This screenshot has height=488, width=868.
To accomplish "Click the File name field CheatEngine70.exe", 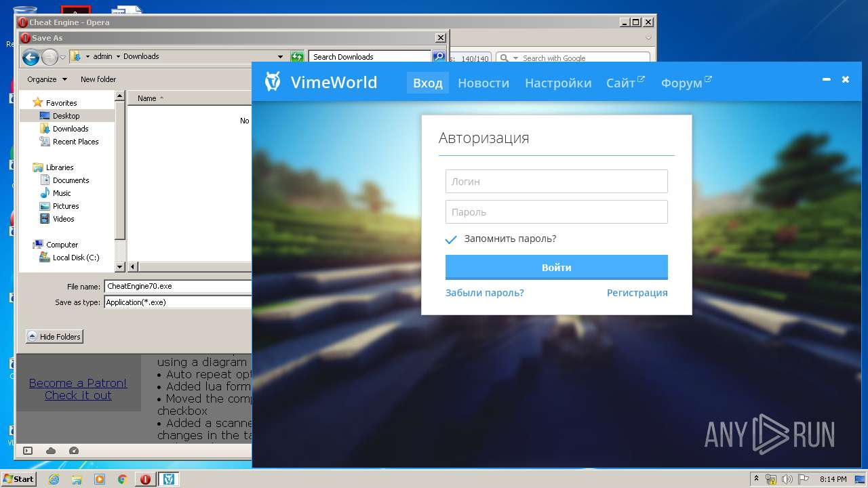I will pyautogui.click(x=178, y=287).
